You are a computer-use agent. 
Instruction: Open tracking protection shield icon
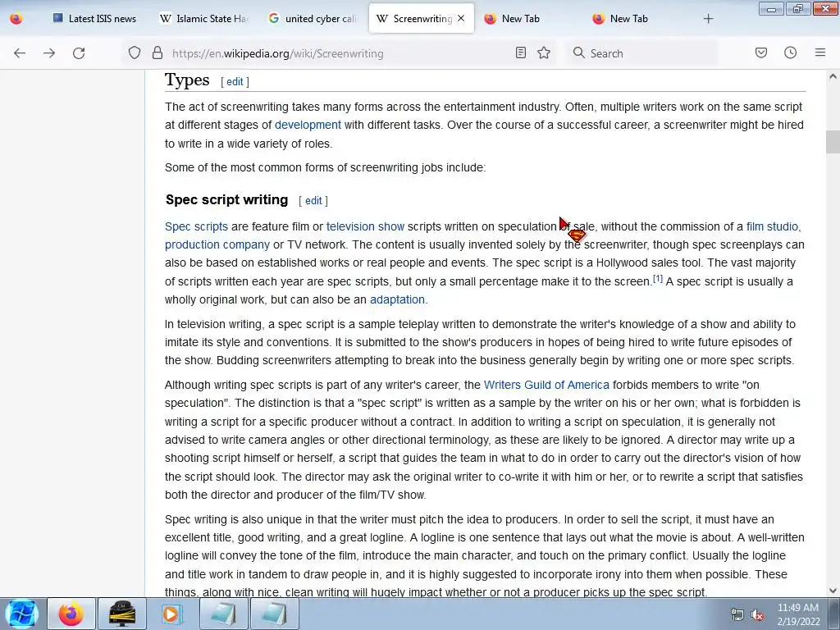[x=135, y=52]
